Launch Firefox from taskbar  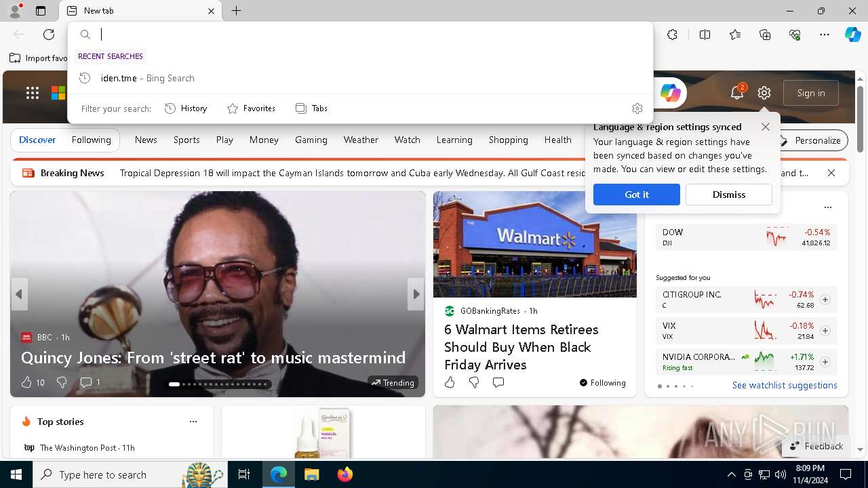coord(344,474)
